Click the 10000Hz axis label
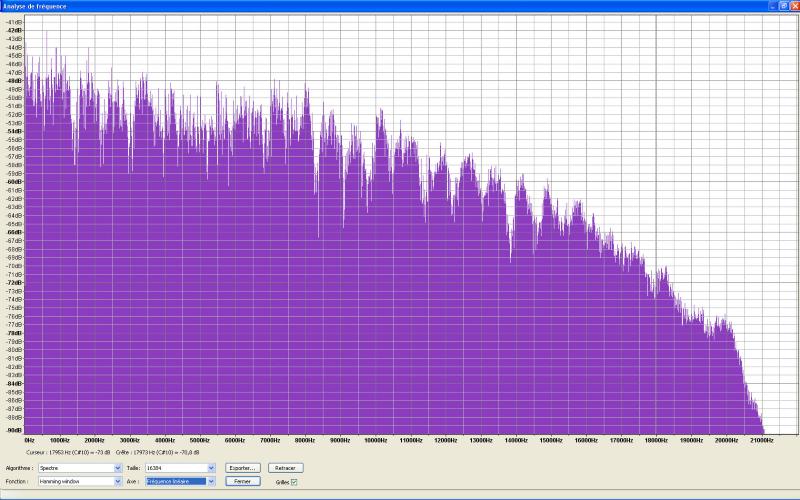The image size is (800, 500). click(x=376, y=440)
